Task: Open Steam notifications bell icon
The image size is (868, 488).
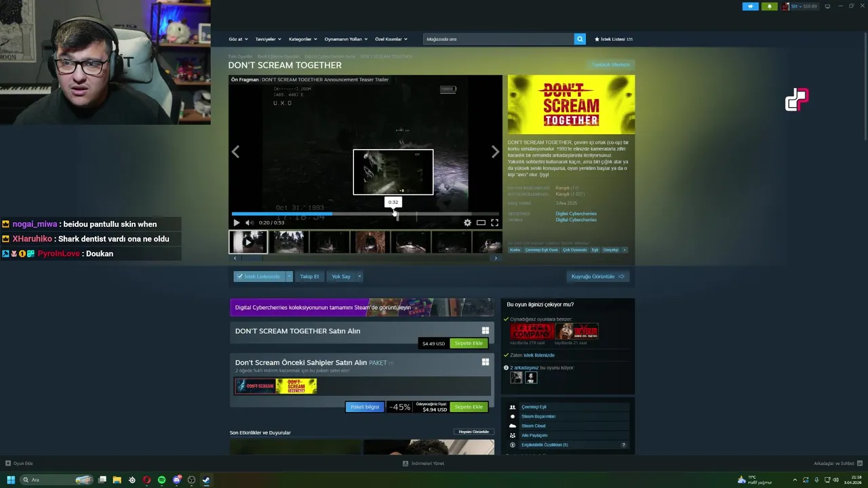Action: 769,6
